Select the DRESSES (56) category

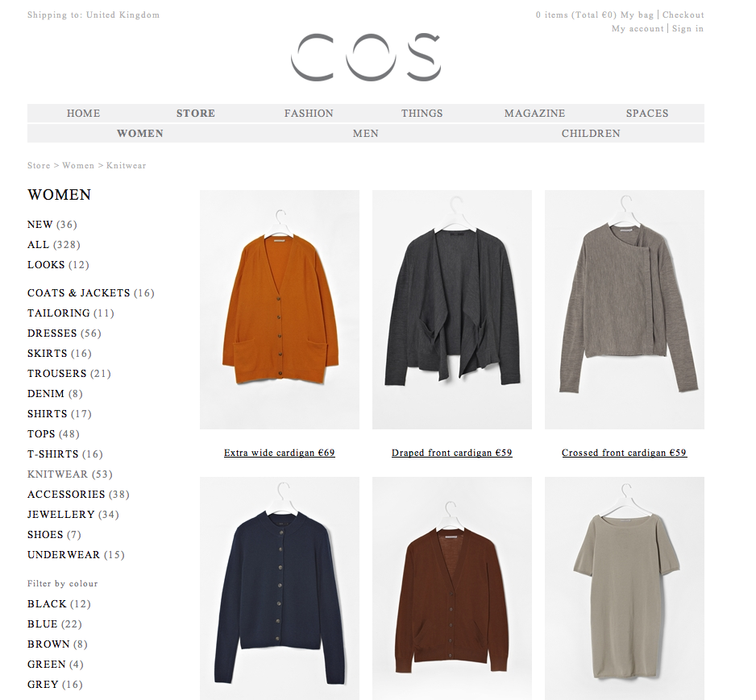point(64,333)
